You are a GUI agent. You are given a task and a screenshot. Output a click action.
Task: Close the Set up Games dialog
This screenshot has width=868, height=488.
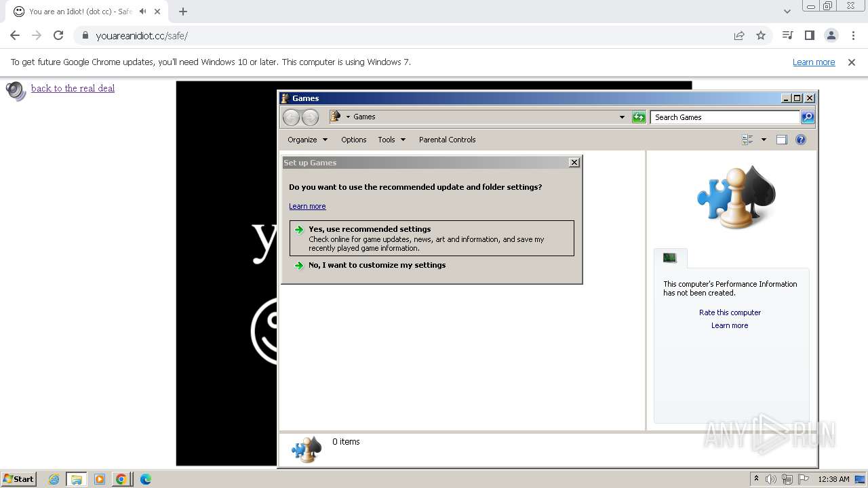click(574, 162)
